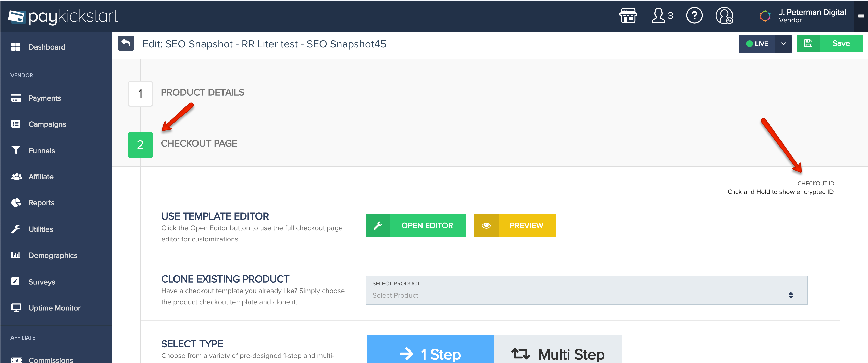Screen dimensions: 868x363
Task: Click the eye icon on Preview button
Action: point(486,226)
